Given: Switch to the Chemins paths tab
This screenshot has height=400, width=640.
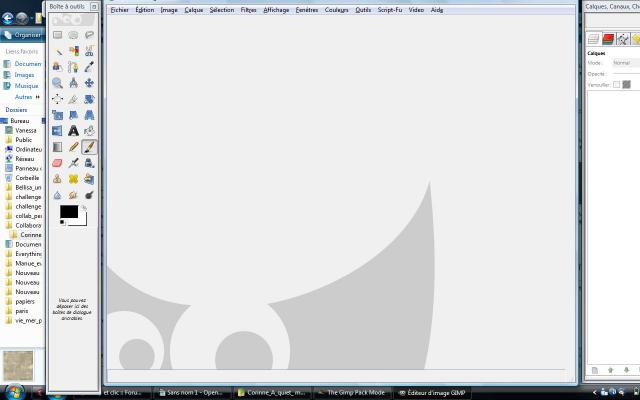Looking at the screenshot, I should (623, 39).
